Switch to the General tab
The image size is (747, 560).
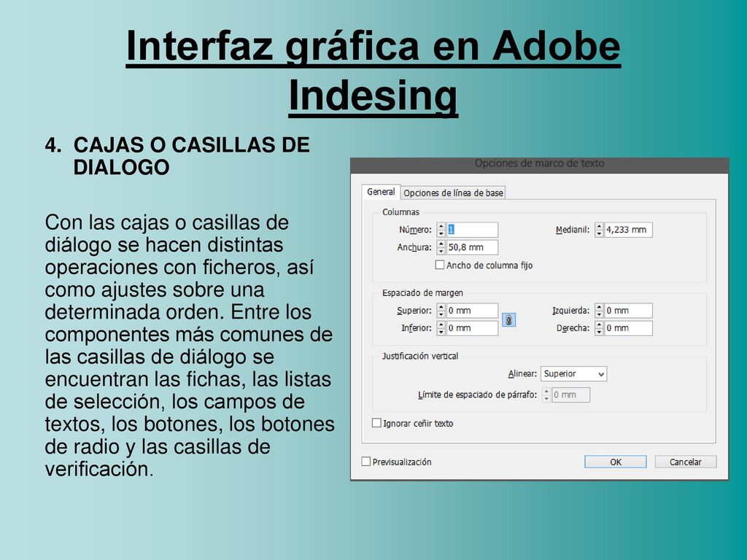pyautogui.click(x=381, y=192)
